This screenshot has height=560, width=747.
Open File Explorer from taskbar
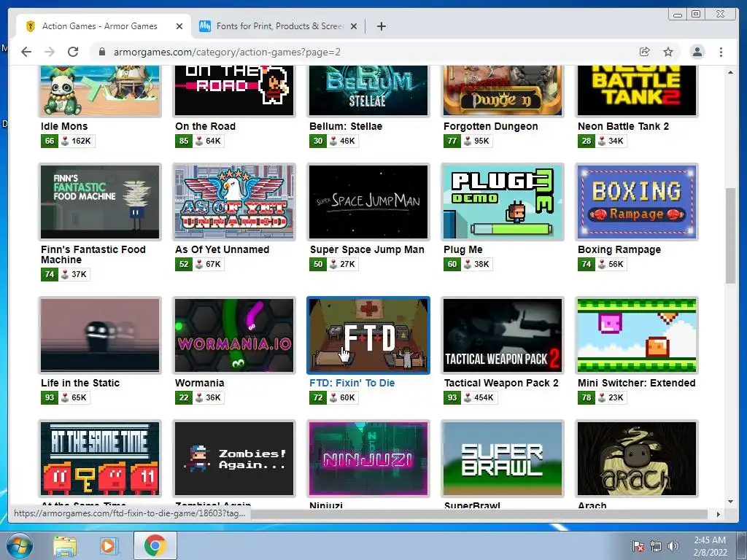(65, 545)
